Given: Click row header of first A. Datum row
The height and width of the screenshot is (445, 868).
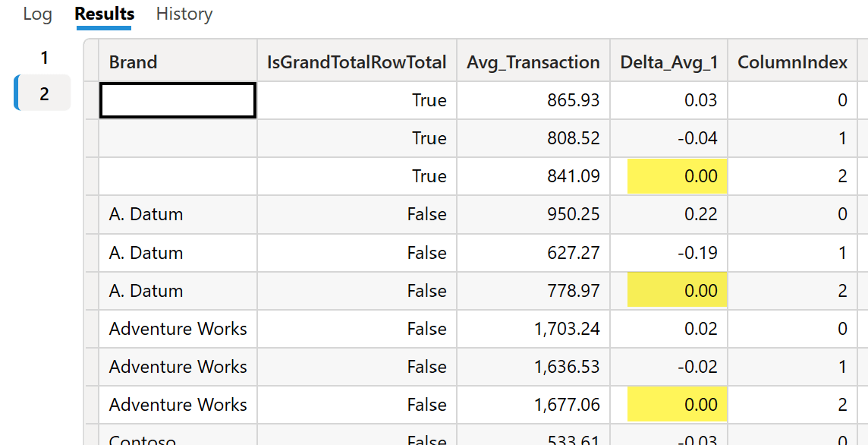Looking at the screenshot, I should click(x=91, y=214).
